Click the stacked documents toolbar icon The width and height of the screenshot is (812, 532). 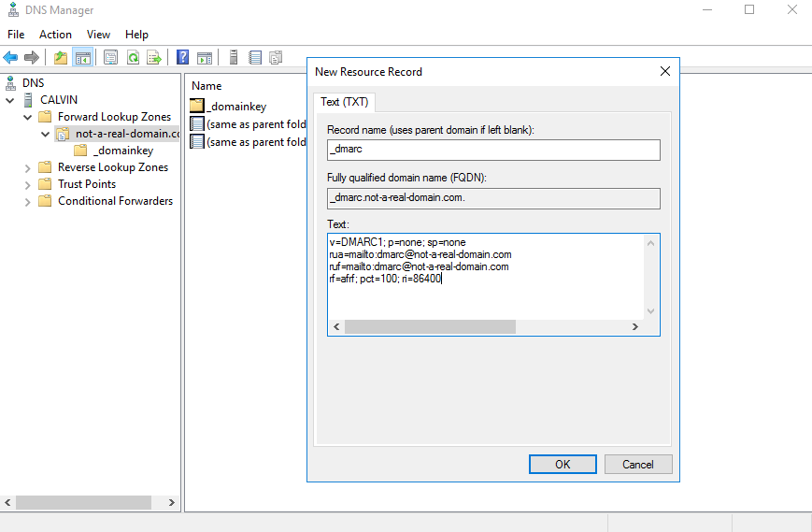(x=276, y=57)
